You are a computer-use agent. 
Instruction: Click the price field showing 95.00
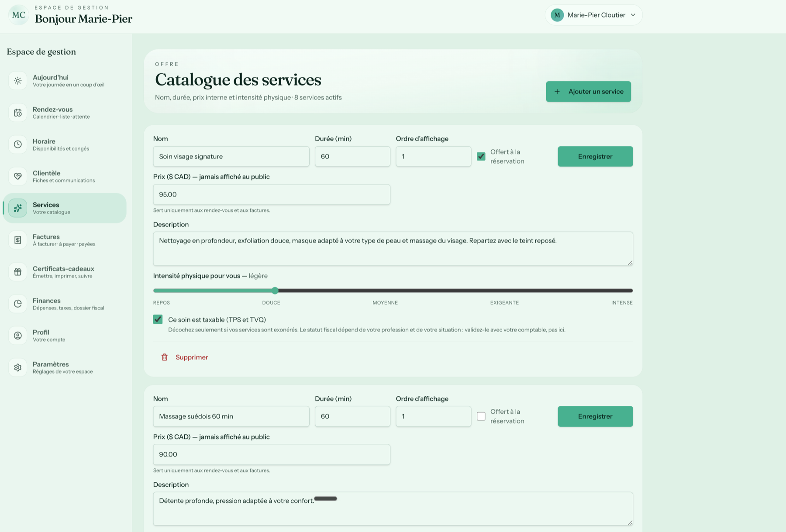[x=272, y=195]
